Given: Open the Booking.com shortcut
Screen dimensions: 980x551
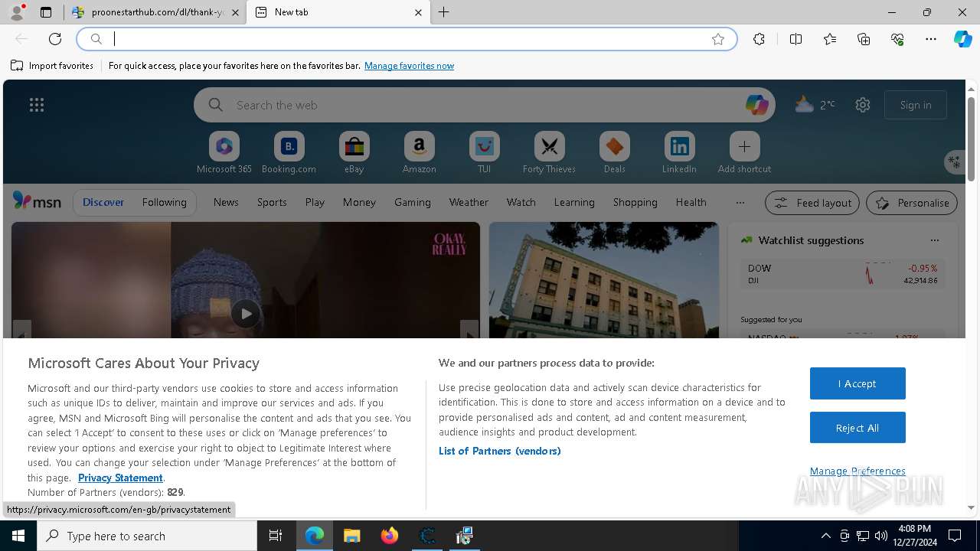Looking at the screenshot, I should coord(289,152).
